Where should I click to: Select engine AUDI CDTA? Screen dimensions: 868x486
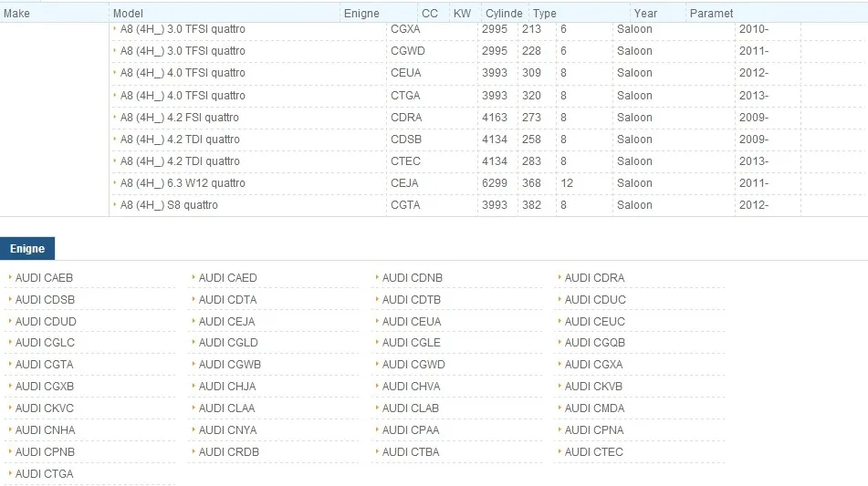[x=227, y=300]
